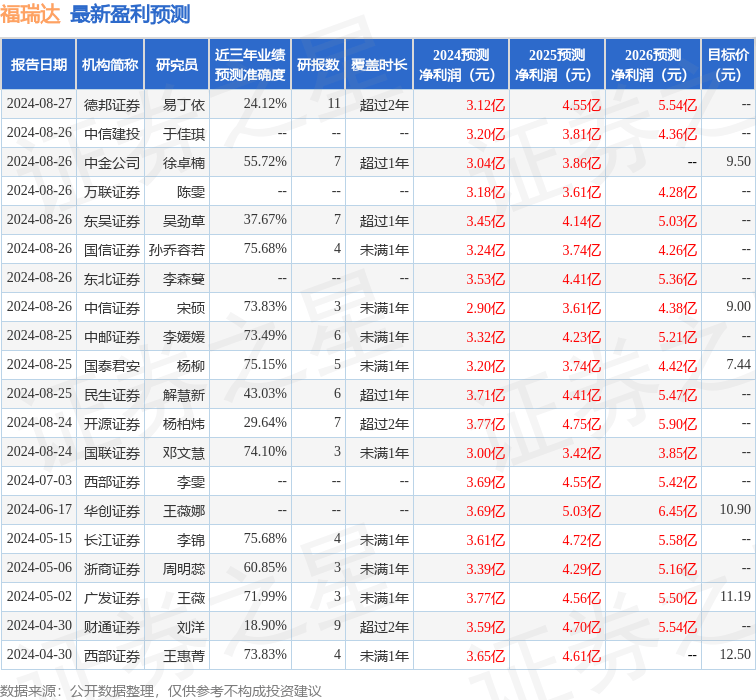The height and width of the screenshot is (700, 756).
Task: Click the 福瑞达 stock name in title
Action: 30,14
